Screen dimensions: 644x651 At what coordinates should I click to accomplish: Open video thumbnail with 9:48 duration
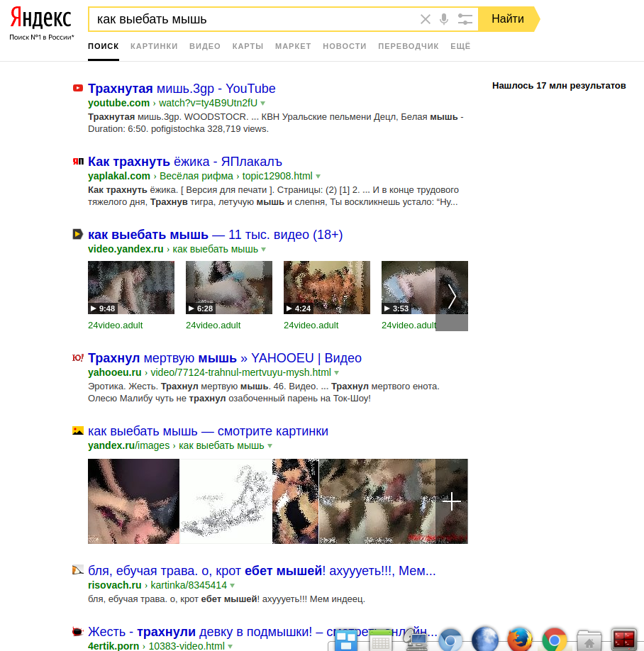131,287
